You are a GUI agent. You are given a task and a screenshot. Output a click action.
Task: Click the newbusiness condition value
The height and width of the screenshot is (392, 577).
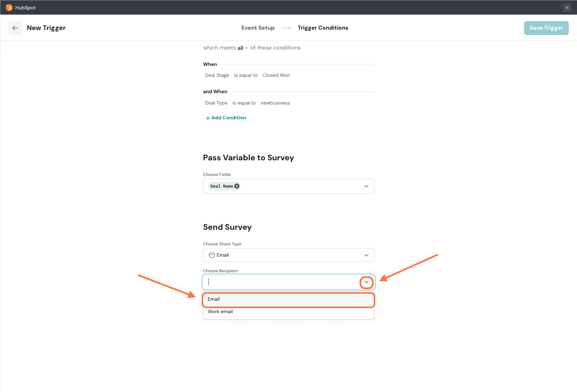[x=275, y=103]
